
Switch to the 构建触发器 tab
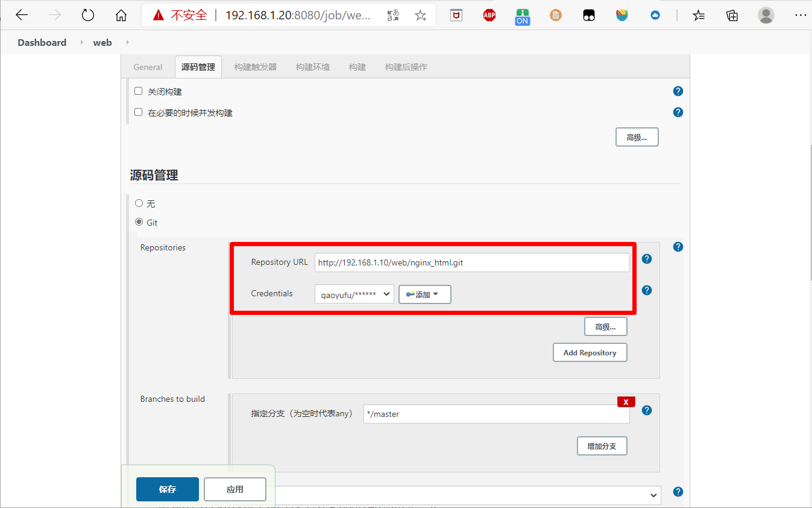[256, 67]
